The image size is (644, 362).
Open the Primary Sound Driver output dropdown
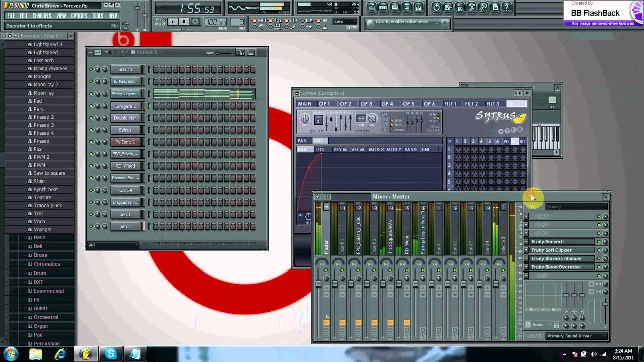tap(576, 336)
